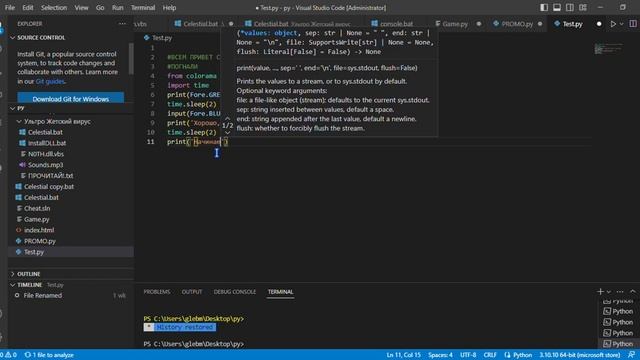Image resolution: width=640 pixels, height=360 pixels.
Task: Change Spaces: 4 indentation setting
Action: coord(440,355)
